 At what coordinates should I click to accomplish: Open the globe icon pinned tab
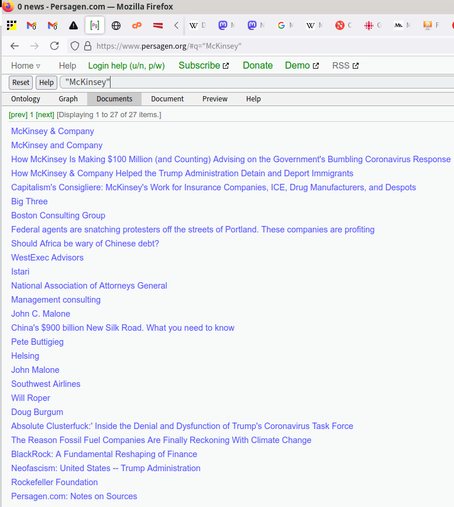[x=116, y=25]
